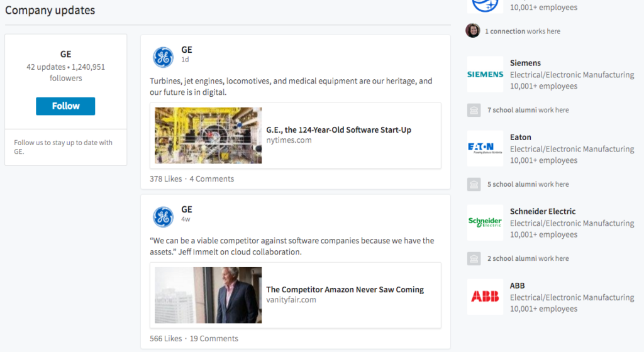Open 2 school alumni work here link
This screenshot has height=352, width=644.
[528, 258]
